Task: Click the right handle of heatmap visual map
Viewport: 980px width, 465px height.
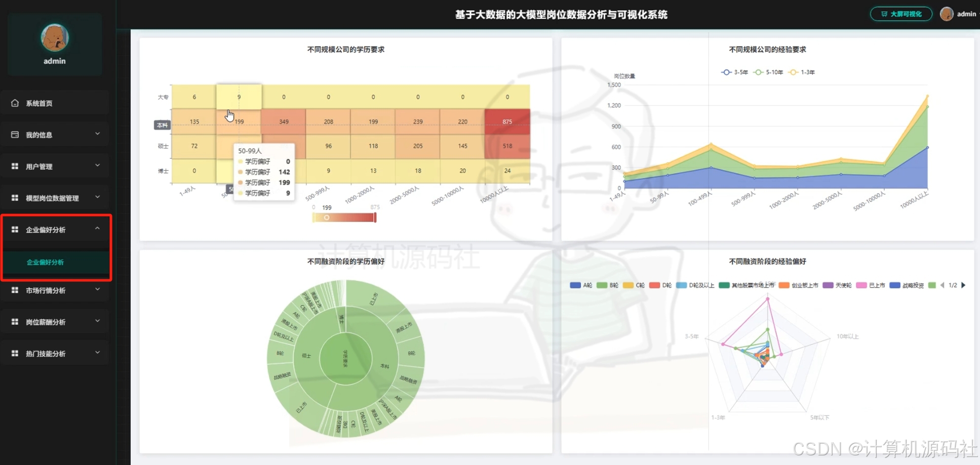Action: click(375, 218)
